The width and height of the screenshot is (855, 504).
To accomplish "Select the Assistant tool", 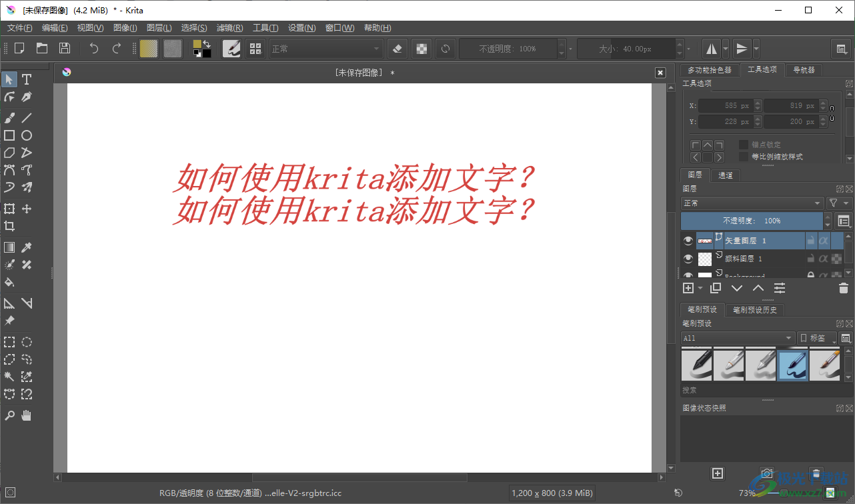I will point(9,303).
